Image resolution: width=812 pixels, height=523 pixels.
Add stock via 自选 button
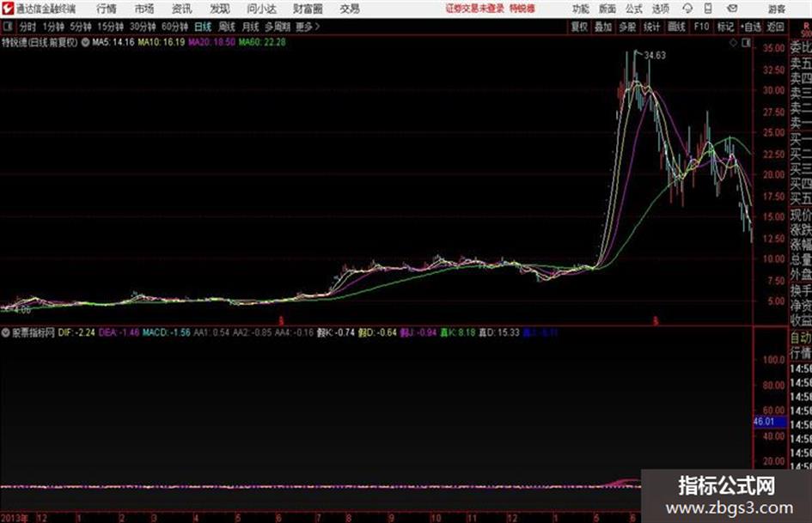click(x=750, y=27)
